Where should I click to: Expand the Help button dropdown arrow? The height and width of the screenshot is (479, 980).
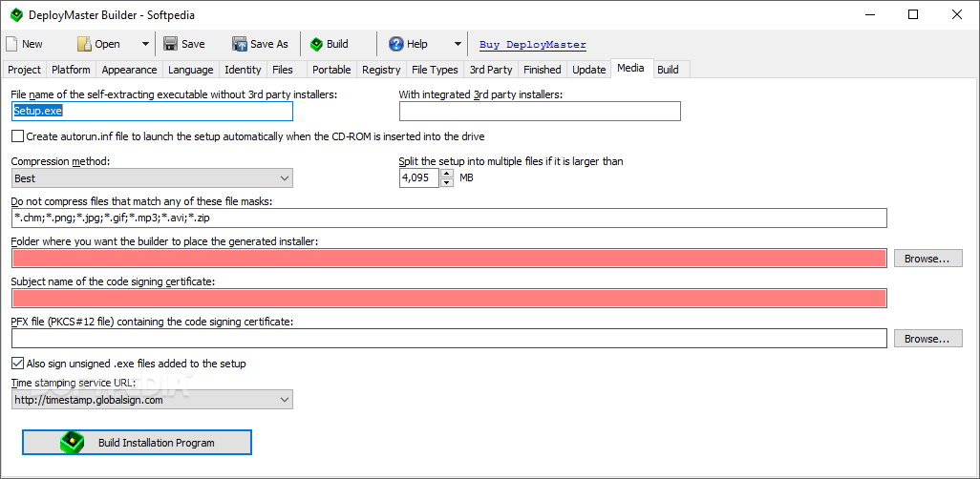pyautogui.click(x=458, y=44)
